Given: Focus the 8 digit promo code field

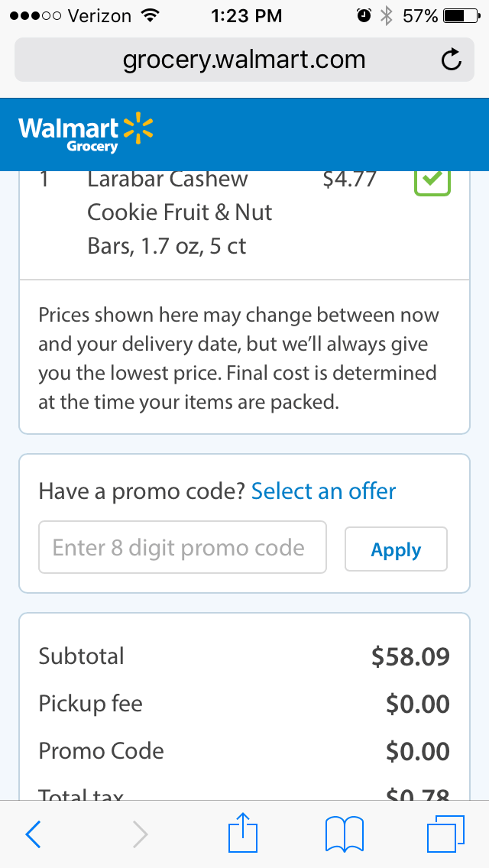Looking at the screenshot, I should (x=182, y=548).
